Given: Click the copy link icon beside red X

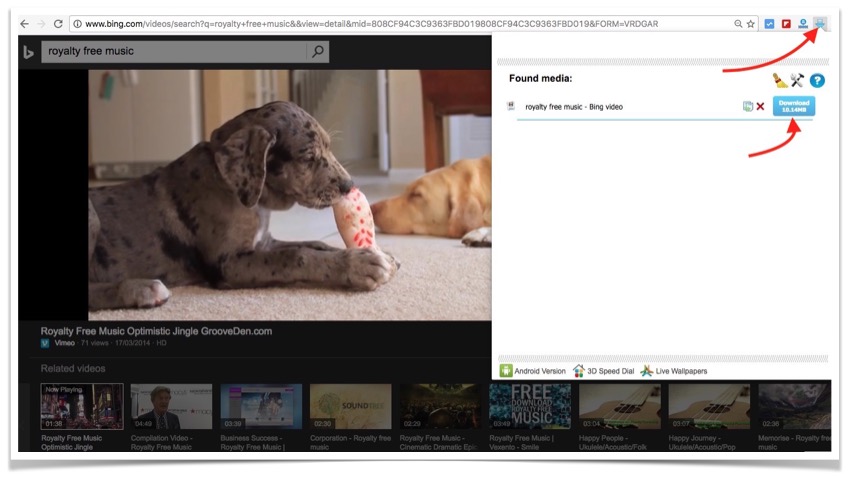Looking at the screenshot, I should point(747,106).
